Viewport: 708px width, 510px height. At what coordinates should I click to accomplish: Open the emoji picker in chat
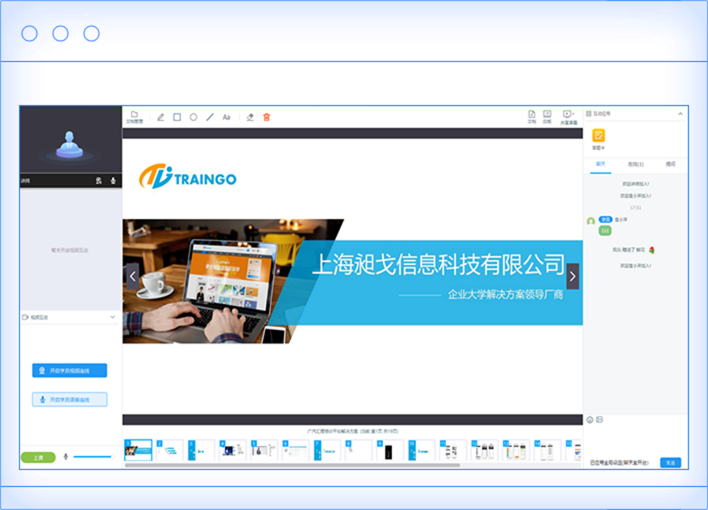[590, 420]
